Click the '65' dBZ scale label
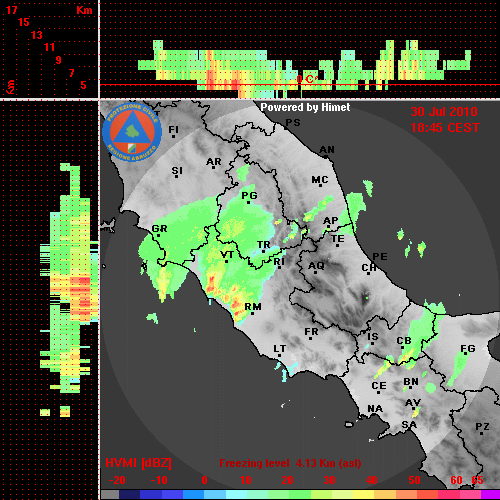 click(477, 480)
